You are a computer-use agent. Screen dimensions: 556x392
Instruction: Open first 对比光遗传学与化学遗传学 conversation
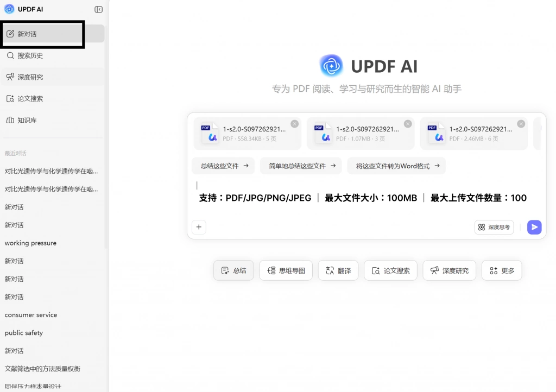pyautogui.click(x=53, y=171)
